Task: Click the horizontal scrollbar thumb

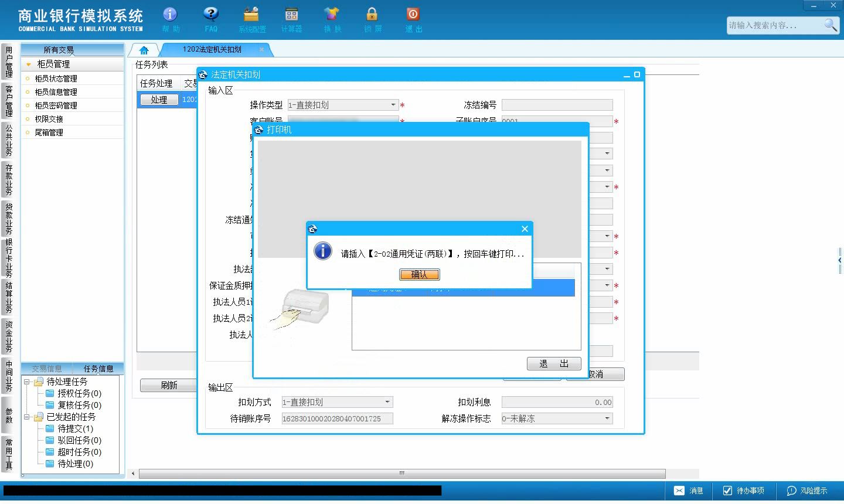Action: click(x=402, y=474)
